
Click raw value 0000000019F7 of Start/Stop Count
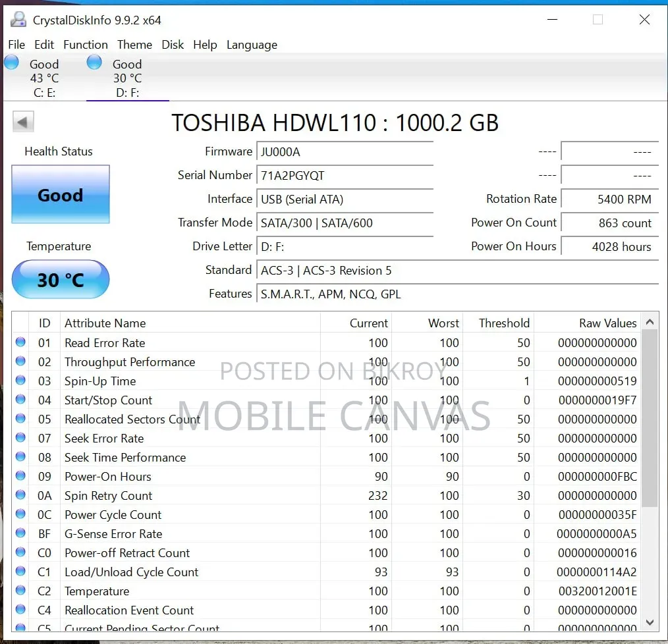point(598,400)
